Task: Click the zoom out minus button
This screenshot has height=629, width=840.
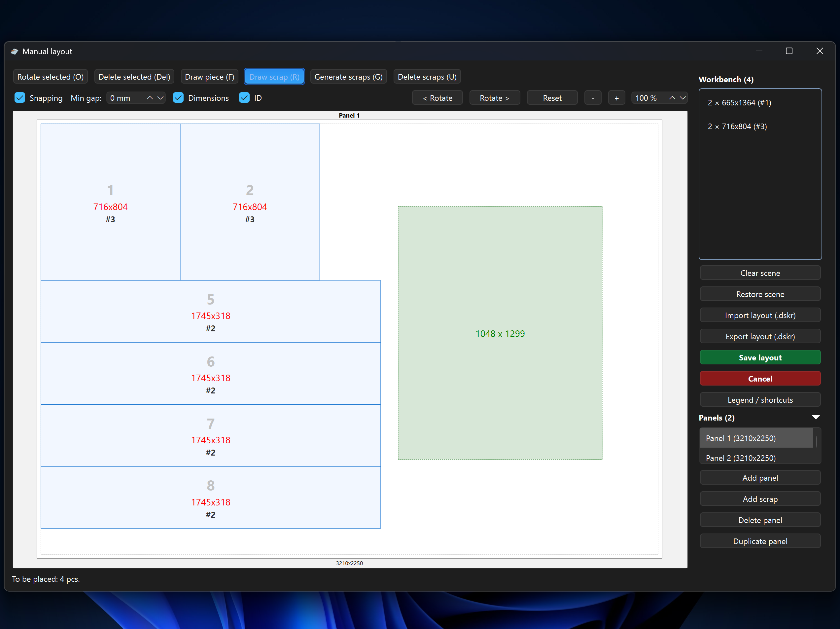Action: tap(592, 98)
